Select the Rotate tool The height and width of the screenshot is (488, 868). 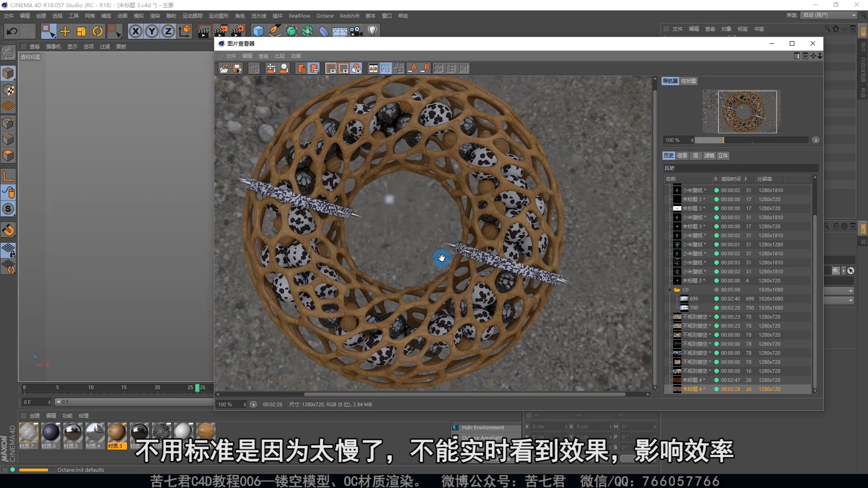point(98,31)
